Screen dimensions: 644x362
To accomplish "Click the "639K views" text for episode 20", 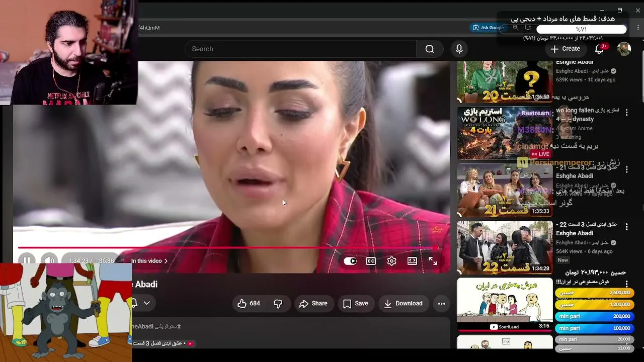I will 569,79.
